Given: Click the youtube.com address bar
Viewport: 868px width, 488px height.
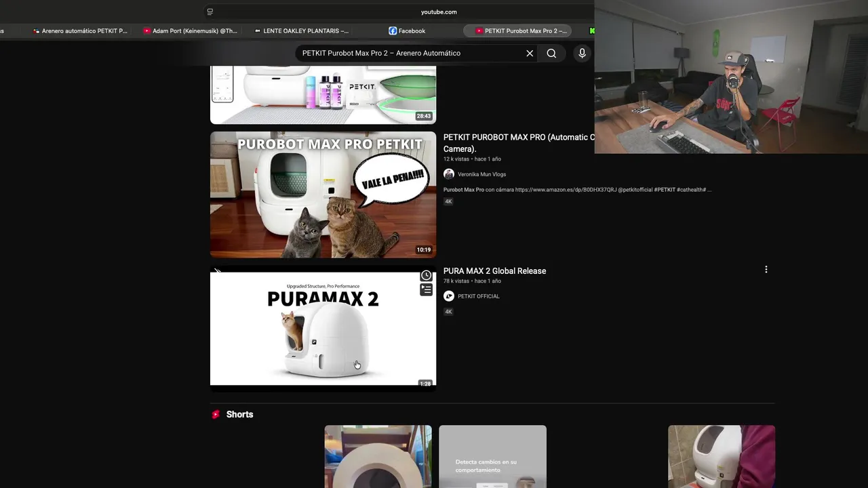Looking at the screenshot, I should coord(438,12).
